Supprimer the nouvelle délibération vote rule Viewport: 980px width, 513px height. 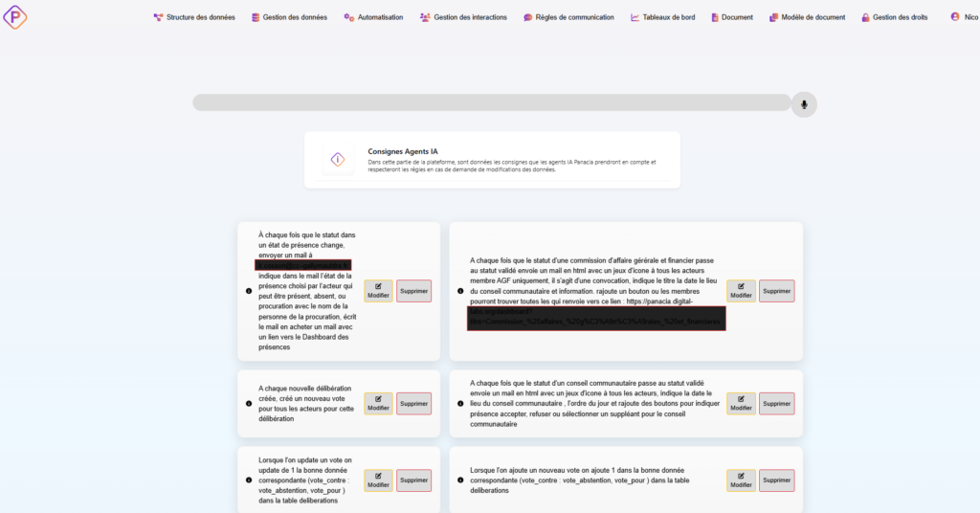tap(413, 403)
